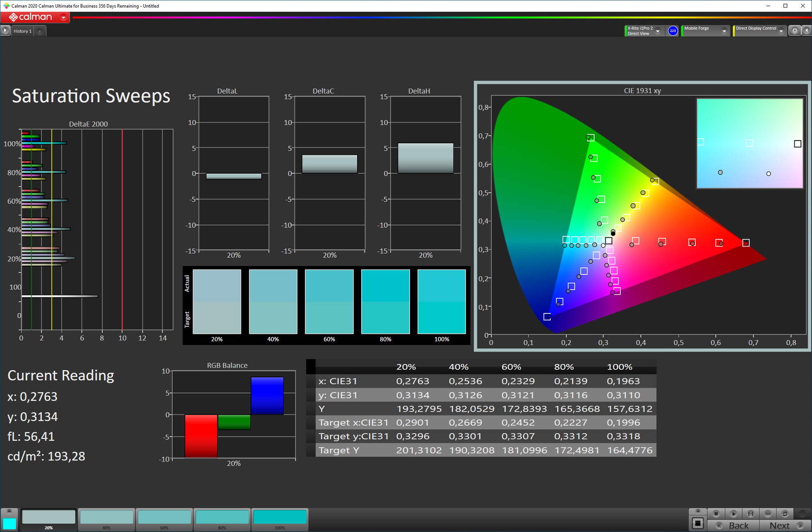Click the large square pattern-window icon
The image size is (812, 532).
[698, 524]
